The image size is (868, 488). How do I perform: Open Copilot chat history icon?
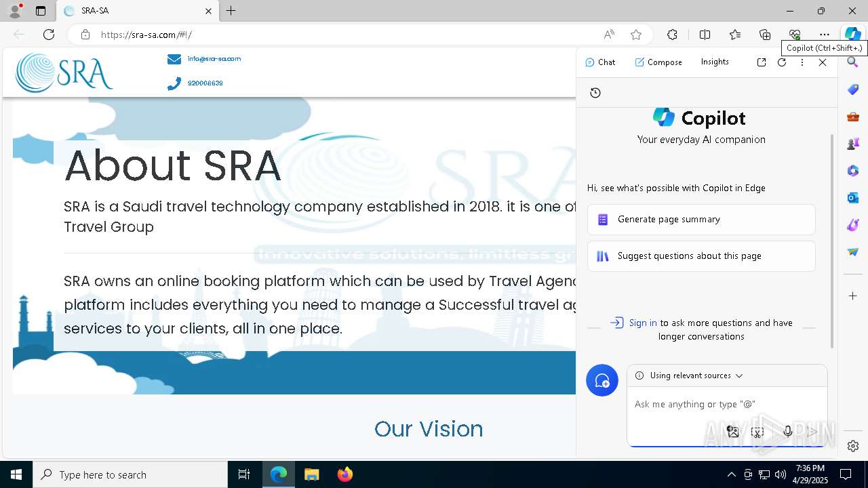point(595,93)
